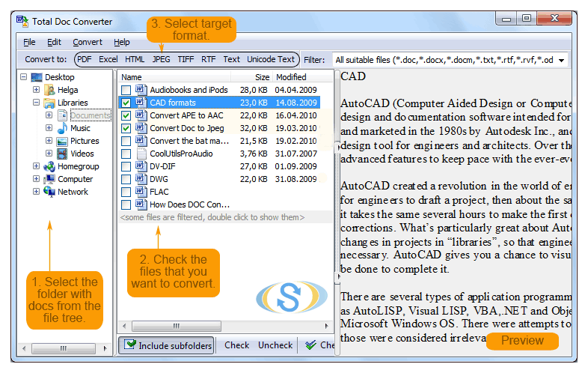Click the blank file icon beside CoolUtilsProAudio

click(141, 154)
